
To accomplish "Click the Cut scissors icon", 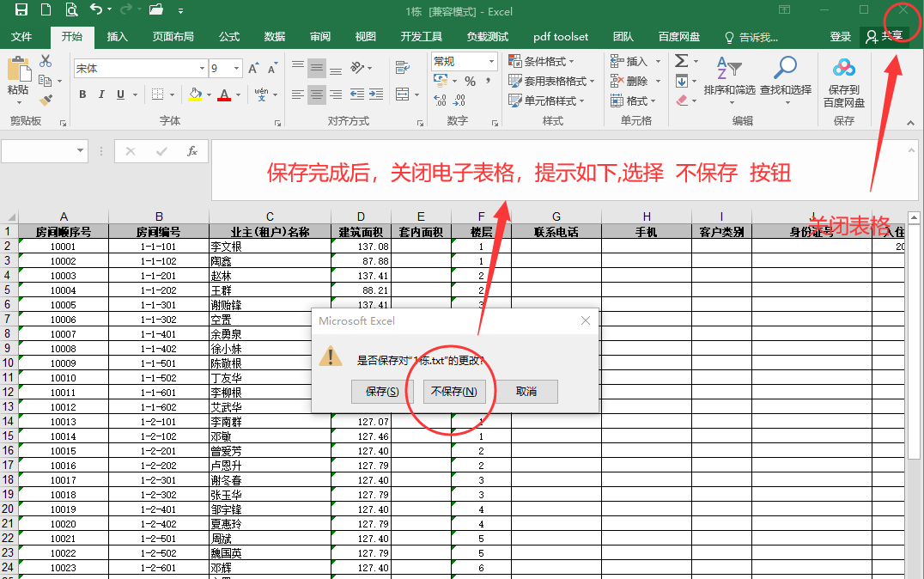I will coord(46,62).
